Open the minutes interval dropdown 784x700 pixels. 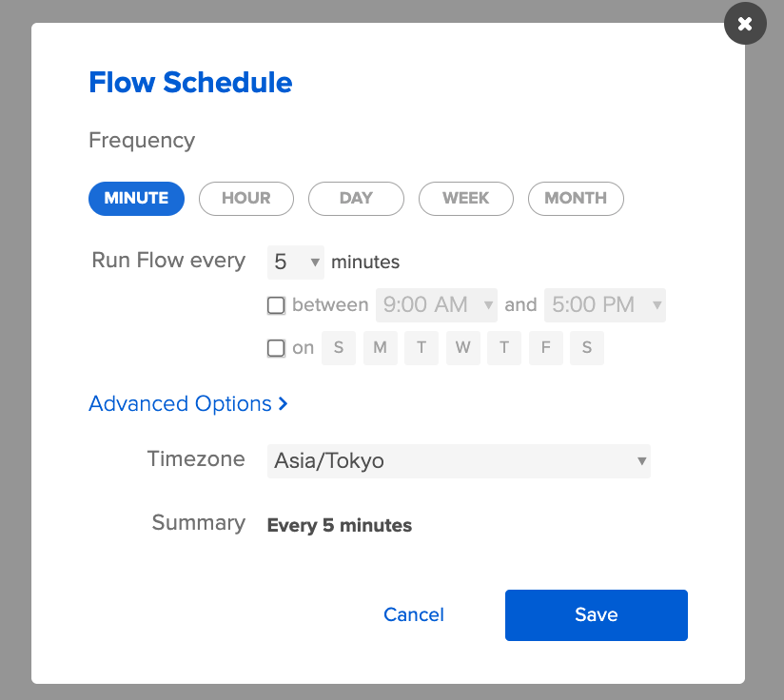(x=296, y=262)
